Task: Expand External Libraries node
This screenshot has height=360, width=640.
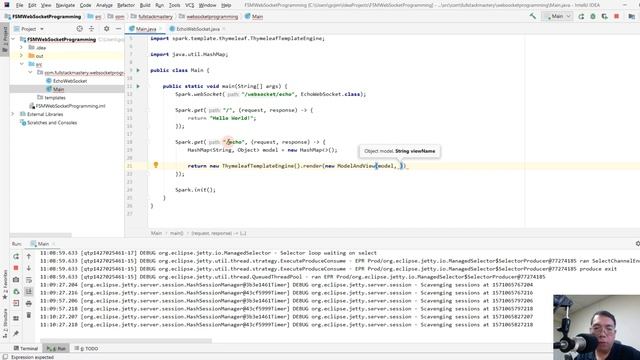Action: click(13, 114)
